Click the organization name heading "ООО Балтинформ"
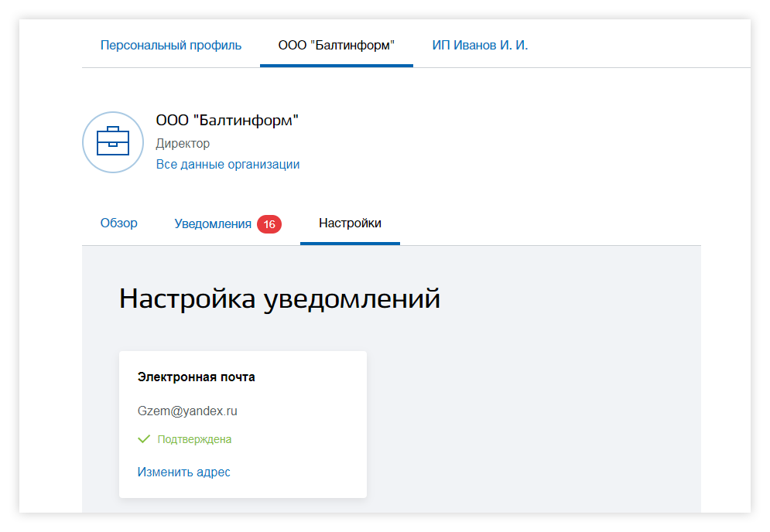Viewport: 770px width, 532px height. (228, 121)
